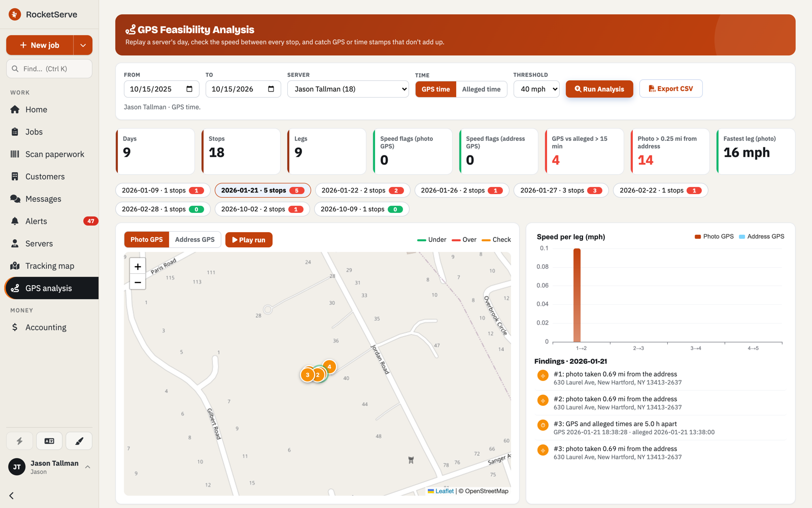Click the paintbrush theme icon
Viewport: 812px width, 508px height.
click(79, 441)
